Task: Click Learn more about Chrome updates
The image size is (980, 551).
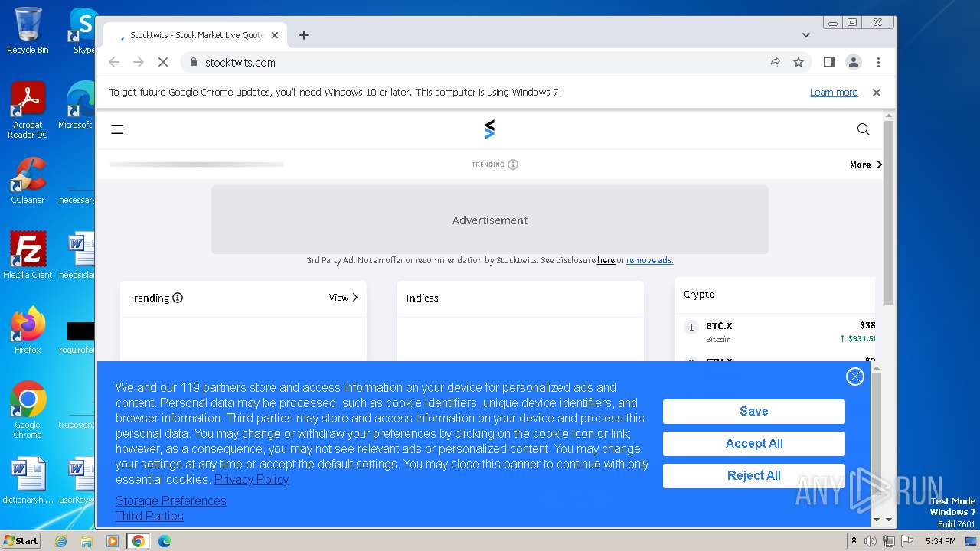Action: click(834, 93)
